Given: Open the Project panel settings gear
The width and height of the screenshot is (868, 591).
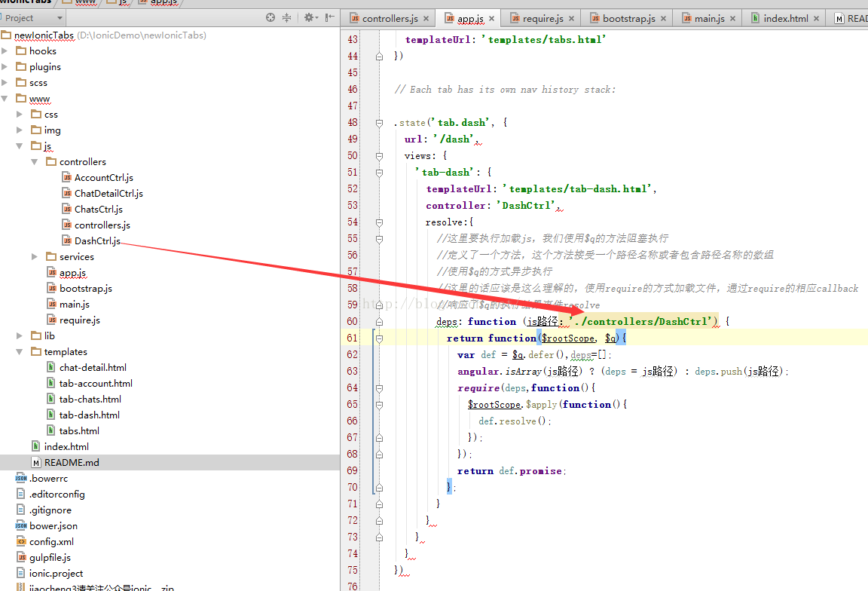Looking at the screenshot, I should pyautogui.click(x=310, y=18).
